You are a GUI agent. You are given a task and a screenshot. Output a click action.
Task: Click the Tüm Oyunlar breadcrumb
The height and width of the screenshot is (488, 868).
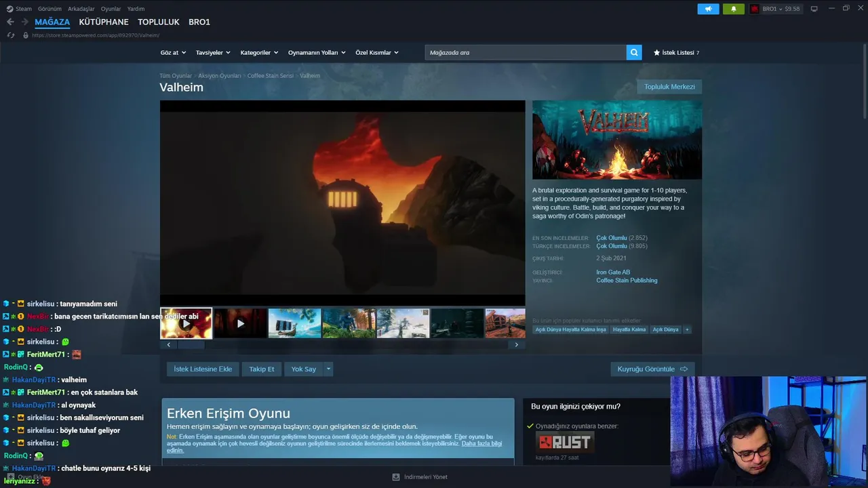coord(176,76)
